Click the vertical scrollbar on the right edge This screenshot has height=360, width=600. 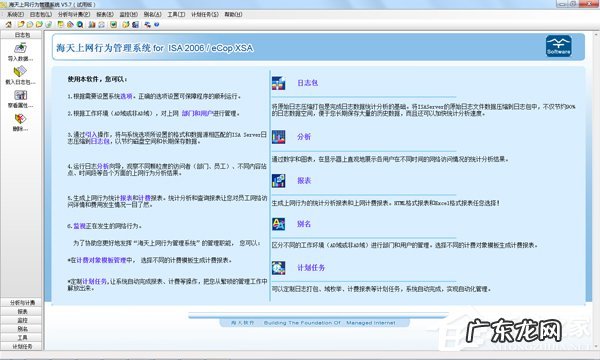597,191
